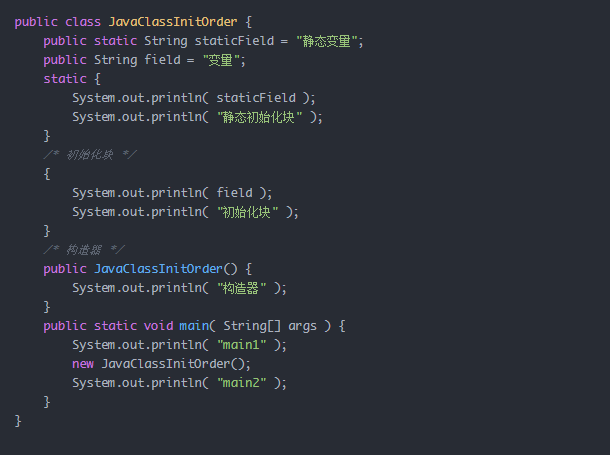
Task: Click the static keyword opening the static block
Action: click(65, 79)
